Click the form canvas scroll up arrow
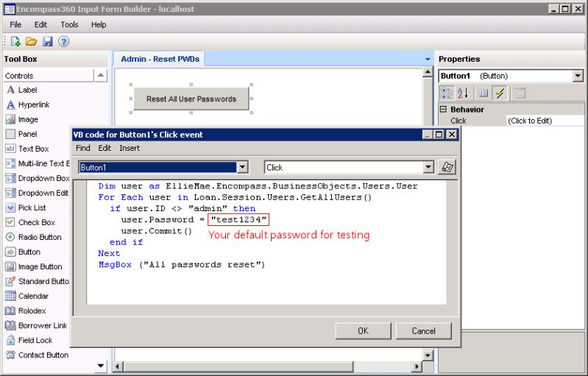The height and width of the screenshot is (376, 588). point(428,72)
